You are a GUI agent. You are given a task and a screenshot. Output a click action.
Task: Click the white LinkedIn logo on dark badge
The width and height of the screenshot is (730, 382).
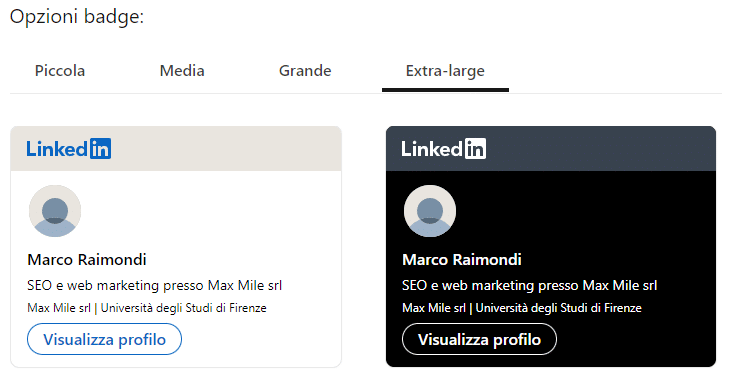(444, 149)
